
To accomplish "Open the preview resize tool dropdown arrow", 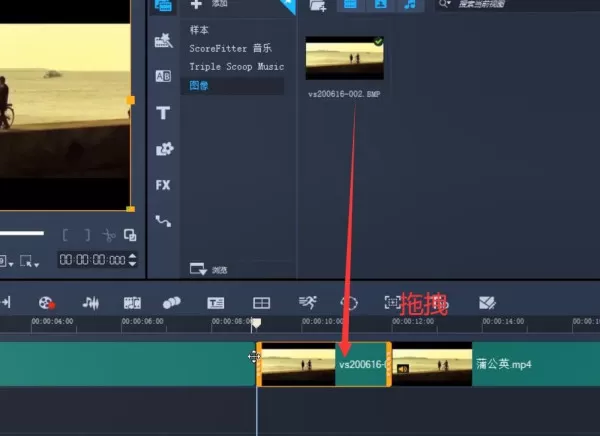I will (x=37, y=265).
